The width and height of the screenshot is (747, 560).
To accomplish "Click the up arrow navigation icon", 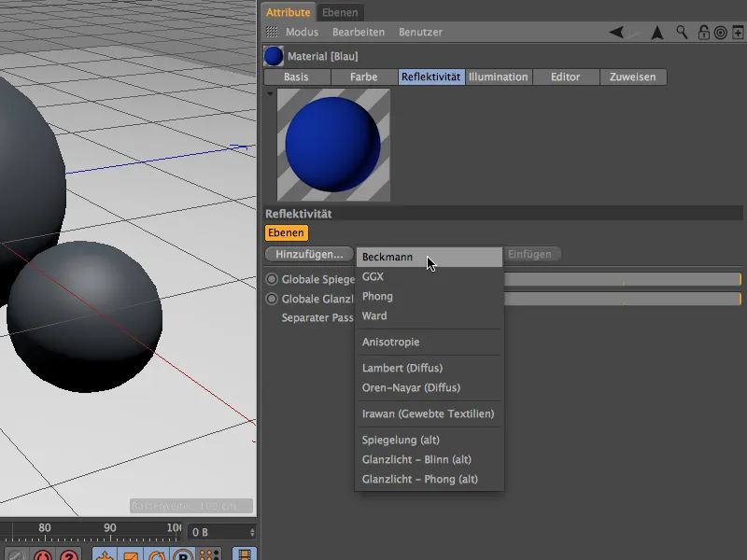I will [657, 33].
